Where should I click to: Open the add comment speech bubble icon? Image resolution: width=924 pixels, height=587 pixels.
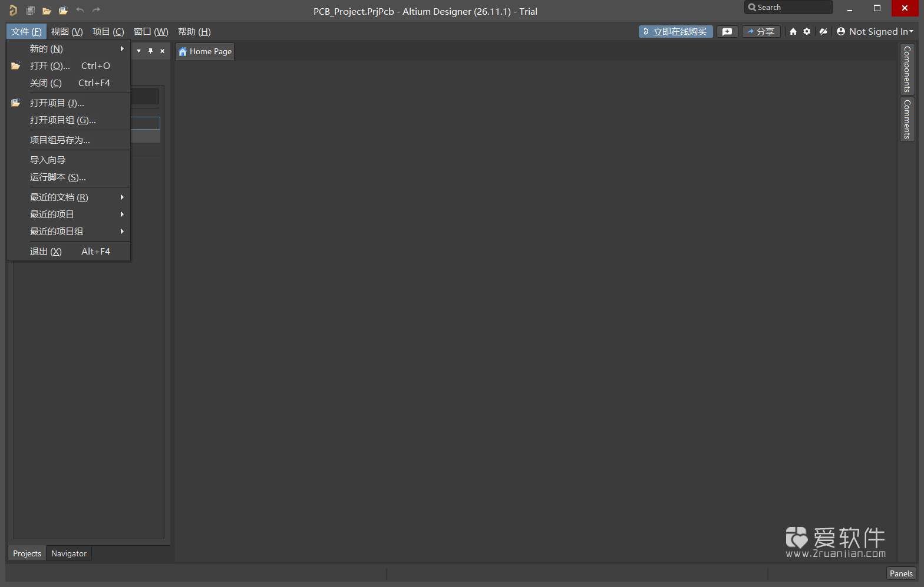coord(727,32)
